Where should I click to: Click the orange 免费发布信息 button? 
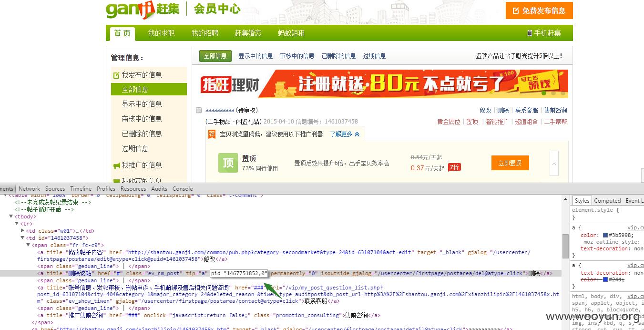[x=539, y=10]
